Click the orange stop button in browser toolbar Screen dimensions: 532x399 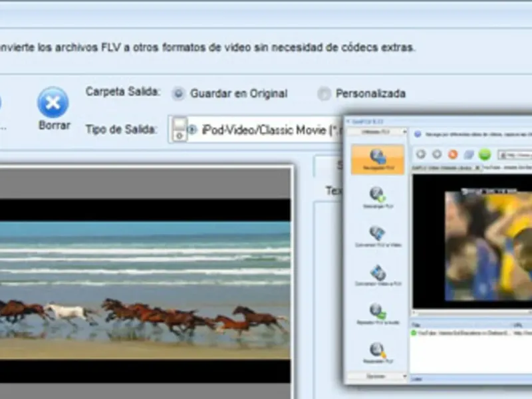coord(453,154)
